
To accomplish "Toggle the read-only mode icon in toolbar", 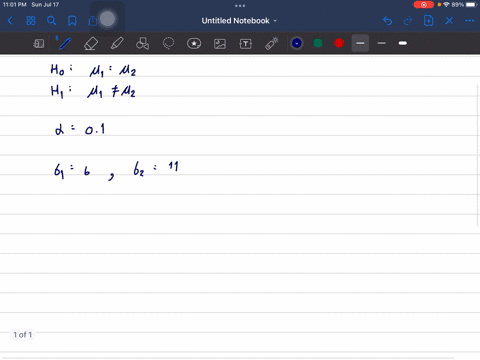I will click(x=39, y=44).
